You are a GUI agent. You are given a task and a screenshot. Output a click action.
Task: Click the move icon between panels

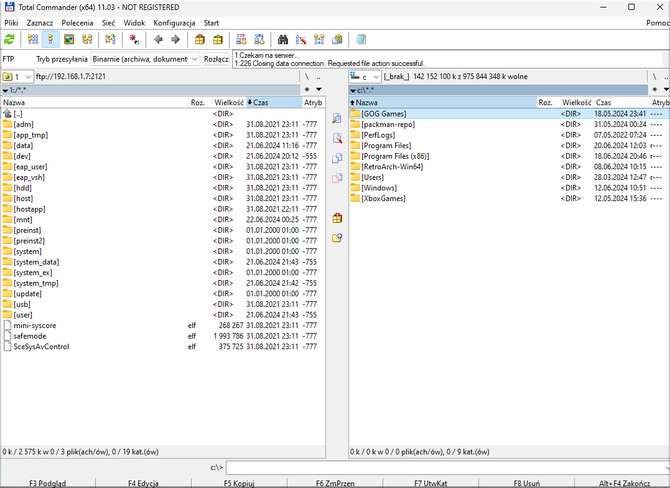click(337, 178)
